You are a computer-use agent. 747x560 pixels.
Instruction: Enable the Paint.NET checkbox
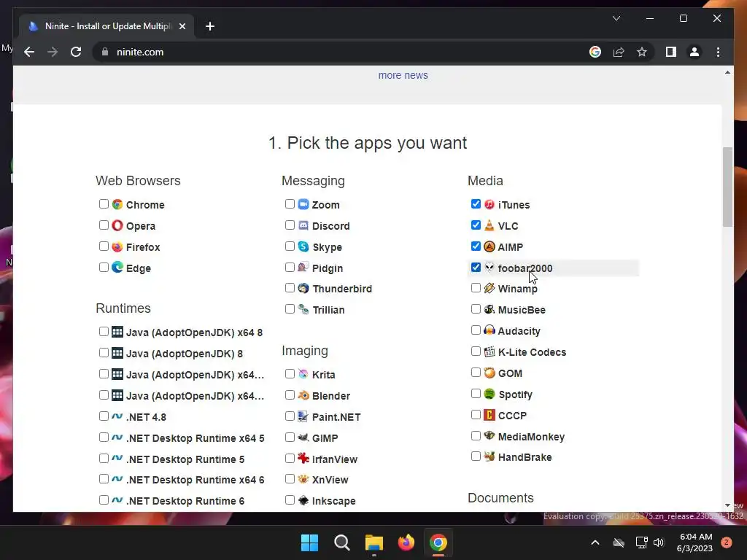290,416
